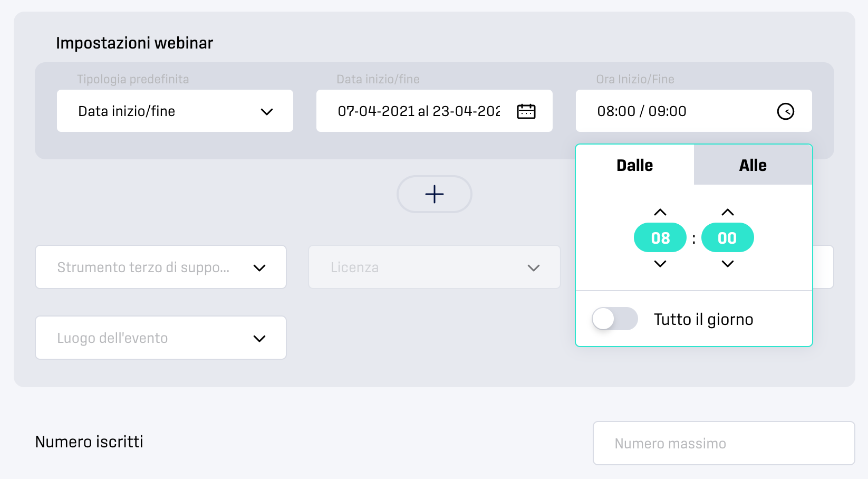Expand the Luogo dell'evento dropdown
This screenshot has height=479, width=868.
point(160,338)
